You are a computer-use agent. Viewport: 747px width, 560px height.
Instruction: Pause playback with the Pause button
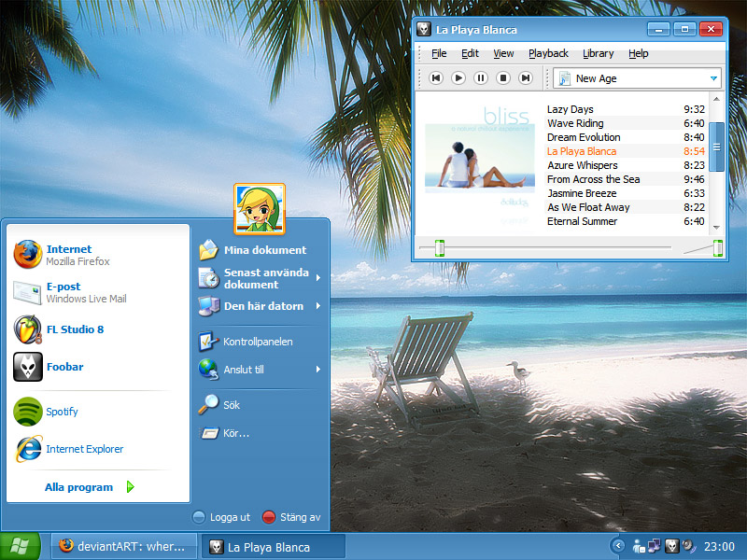coord(481,78)
